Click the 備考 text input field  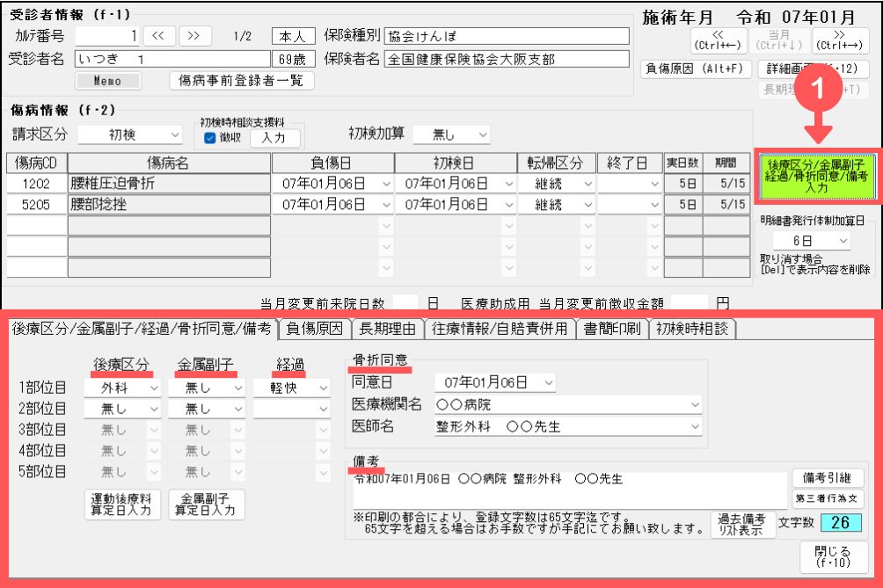(567, 490)
